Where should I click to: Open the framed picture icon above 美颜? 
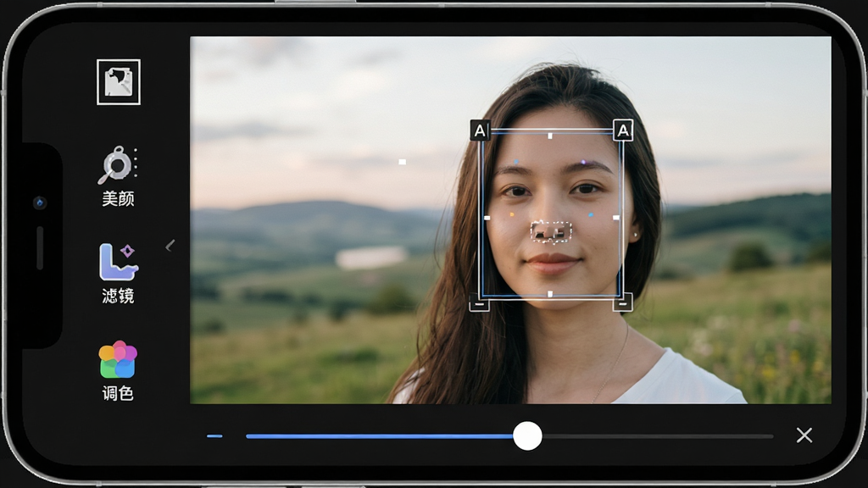click(x=119, y=82)
